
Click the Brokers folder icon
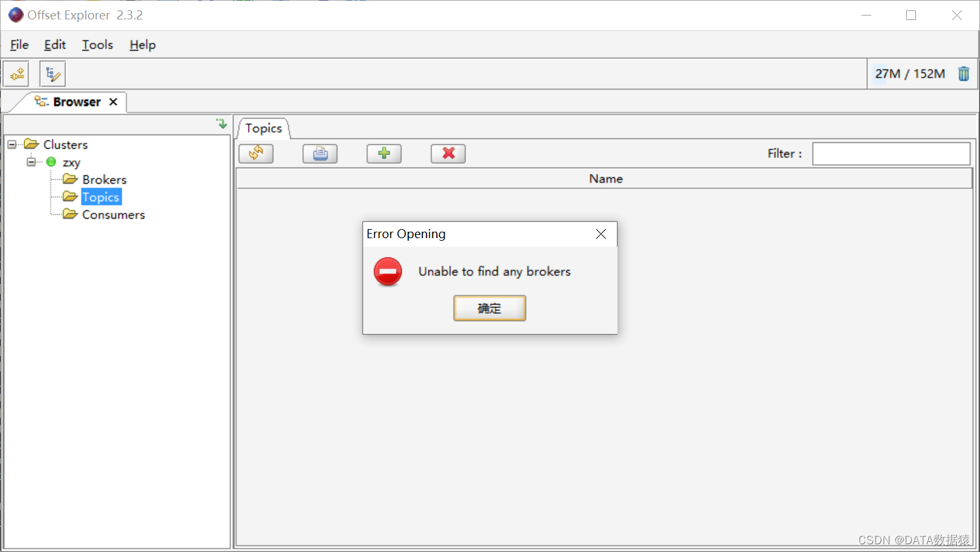point(70,179)
